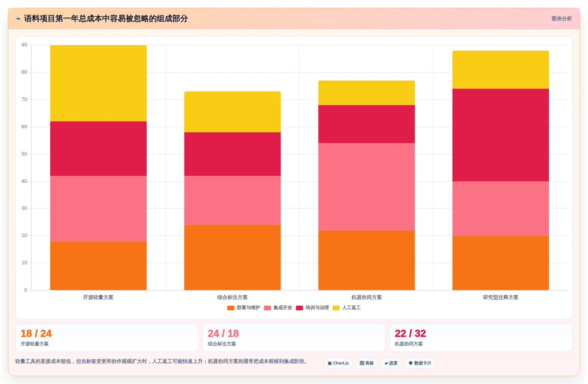Click the orange segment of 机器协同方案 bar
This screenshot has height=384, width=588.
pos(367,260)
